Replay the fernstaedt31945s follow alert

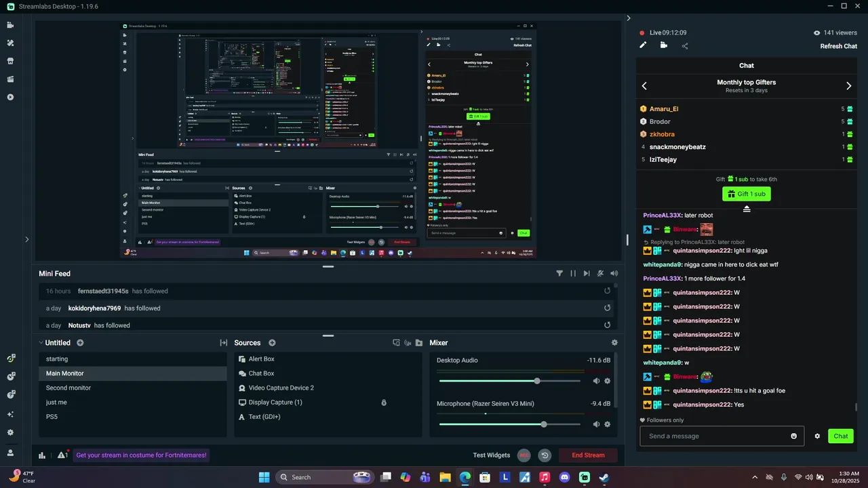pyautogui.click(x=608, y=291)
